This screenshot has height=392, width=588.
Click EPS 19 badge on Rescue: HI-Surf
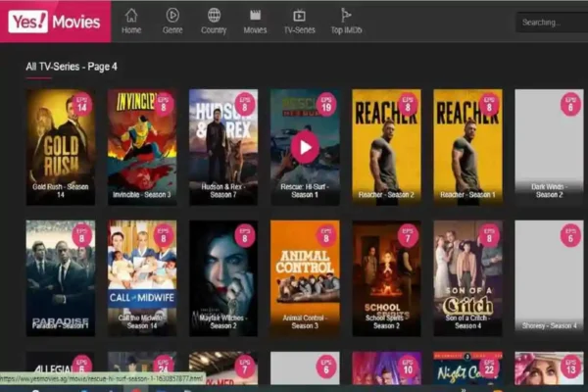click(x=326, y=104)
